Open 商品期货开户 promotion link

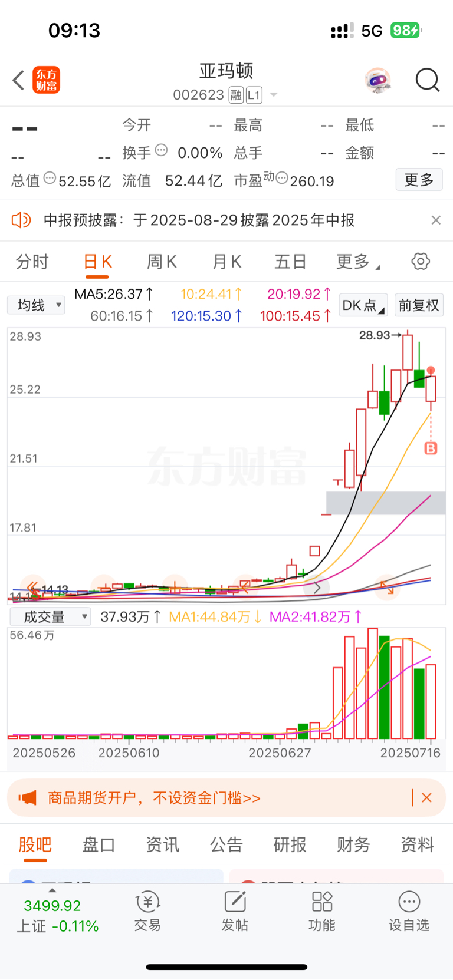(x=154, y=798)
